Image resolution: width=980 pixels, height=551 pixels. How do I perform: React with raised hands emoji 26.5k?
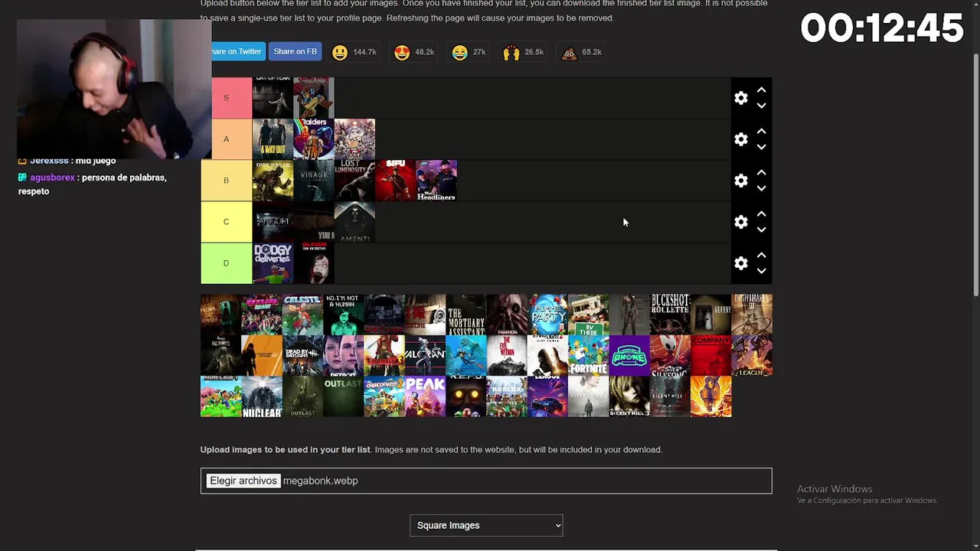click(x=524, y=52)
